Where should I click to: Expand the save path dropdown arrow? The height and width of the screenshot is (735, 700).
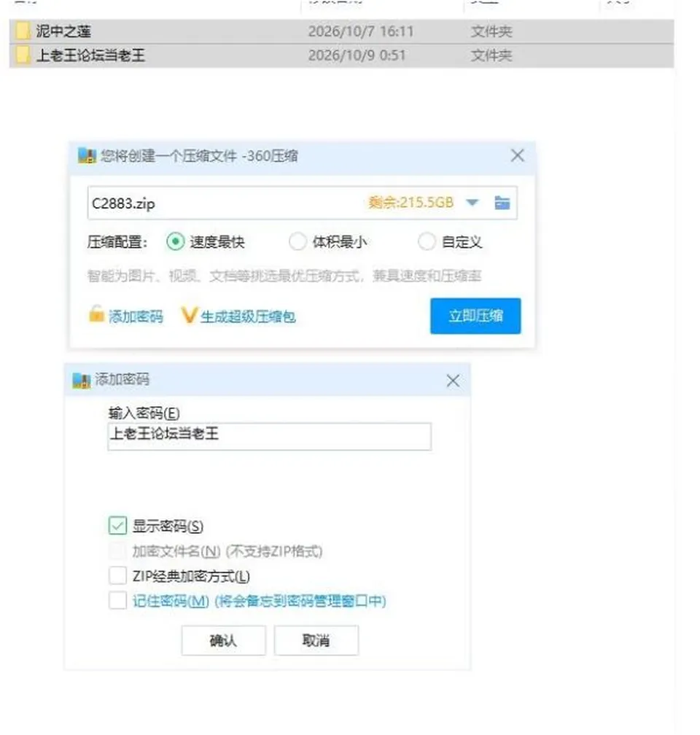pyautogui.click(x=472, y=203)
